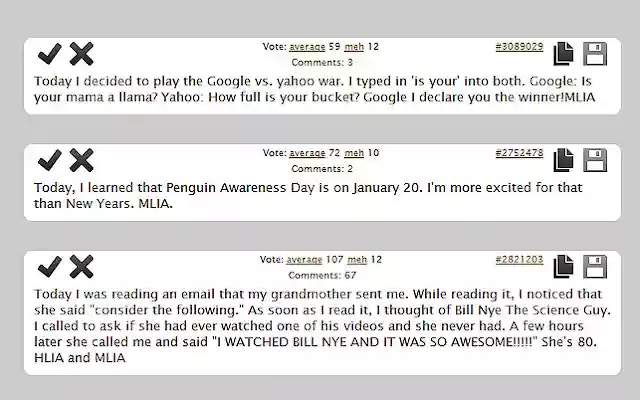This screenshot has width=640, height=400.
Task: Vote meh on the Google vs. yahoo post
Action: click(355, 47)
